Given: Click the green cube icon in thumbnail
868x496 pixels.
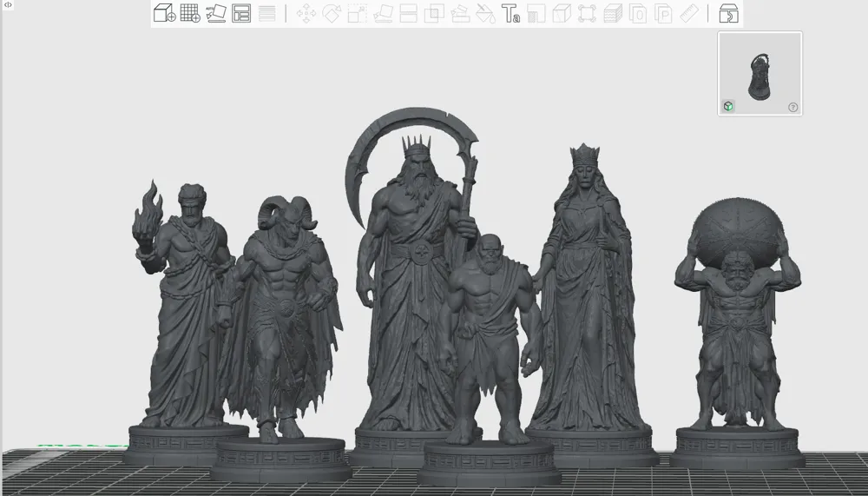Looking at the screenshot, I should (728, 106).
